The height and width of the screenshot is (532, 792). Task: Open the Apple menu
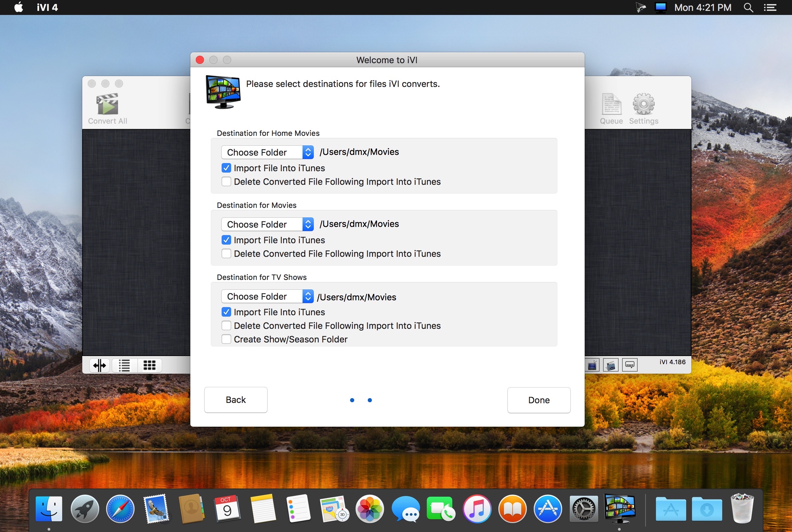tap(19, 7)
